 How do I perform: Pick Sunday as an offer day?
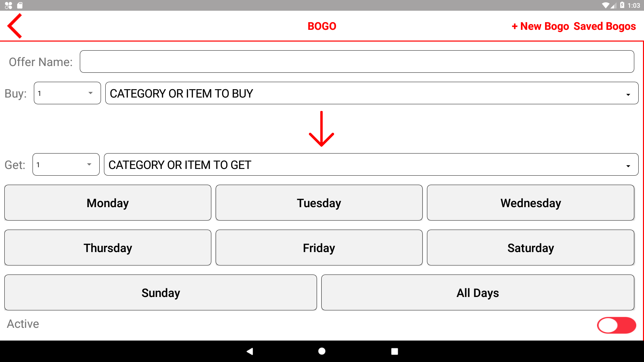(x=161, y=293)
